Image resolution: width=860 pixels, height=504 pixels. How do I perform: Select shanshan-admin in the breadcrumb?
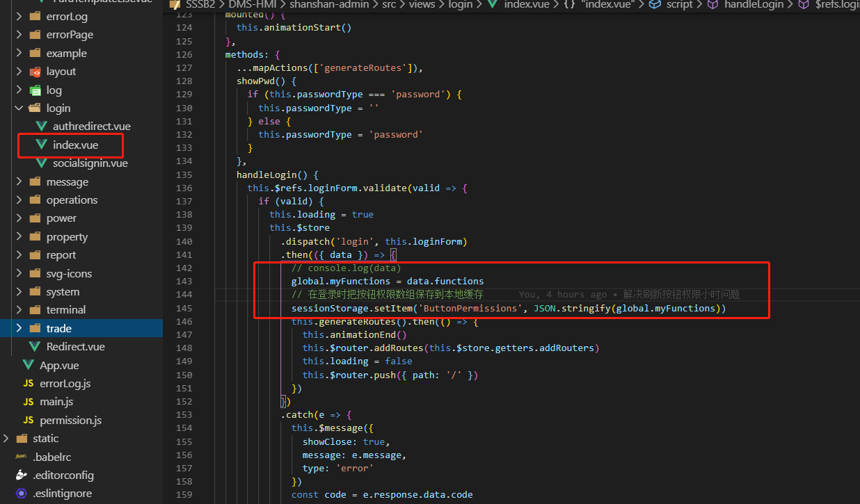click(x=330, y=4)
